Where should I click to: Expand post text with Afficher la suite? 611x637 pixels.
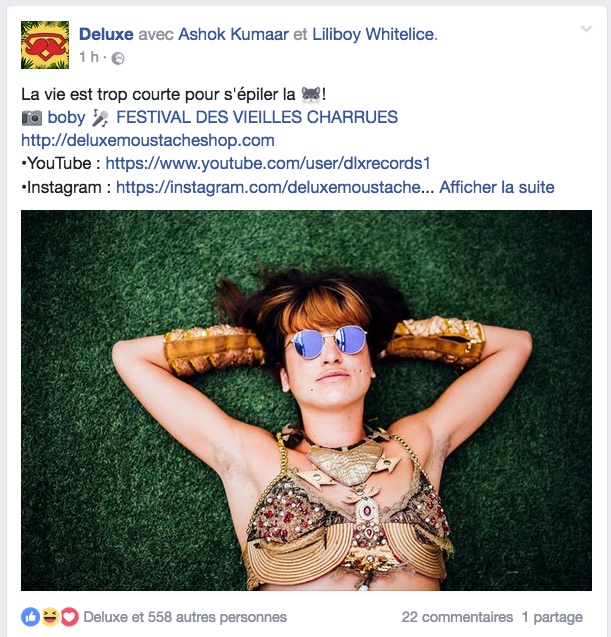[496, 187]
